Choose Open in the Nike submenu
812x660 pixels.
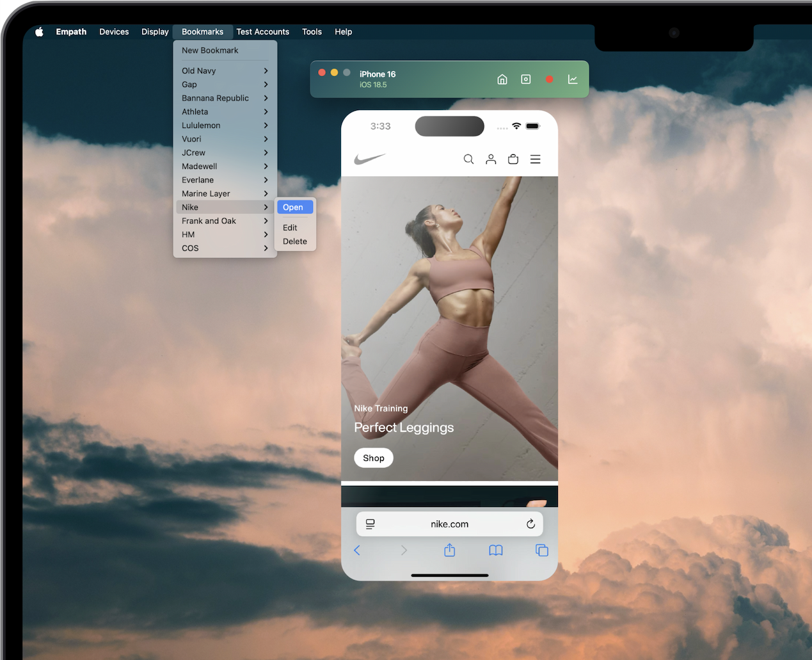pyautogui.click(x=295, y=207)
